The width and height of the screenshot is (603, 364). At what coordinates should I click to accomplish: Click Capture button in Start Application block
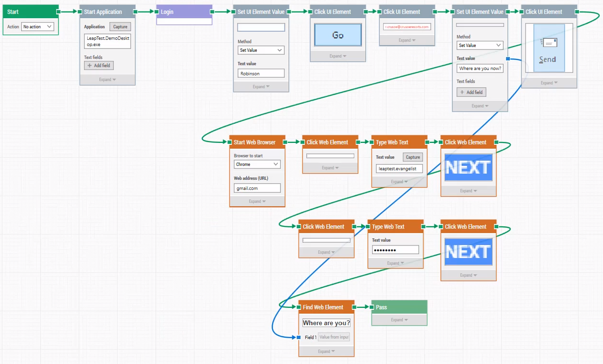point(120,27)
